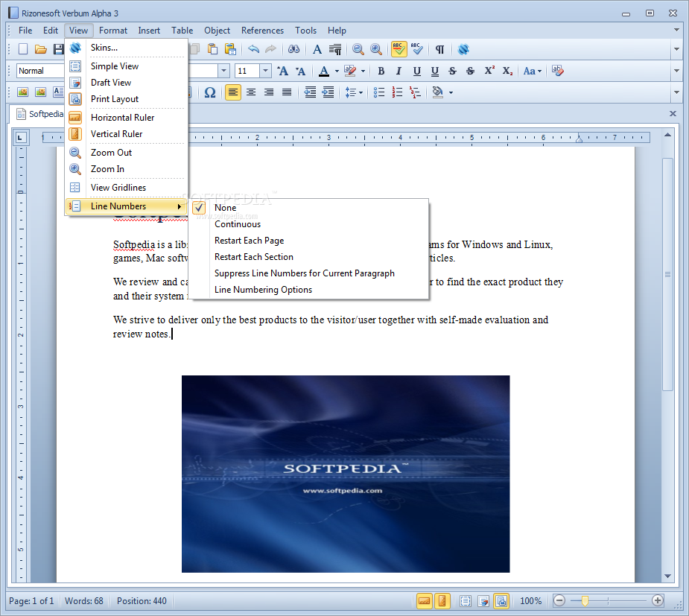Click the New document icon
This screenshot has height=616, width=689.
pyautogui.click(x=23, y=49)
